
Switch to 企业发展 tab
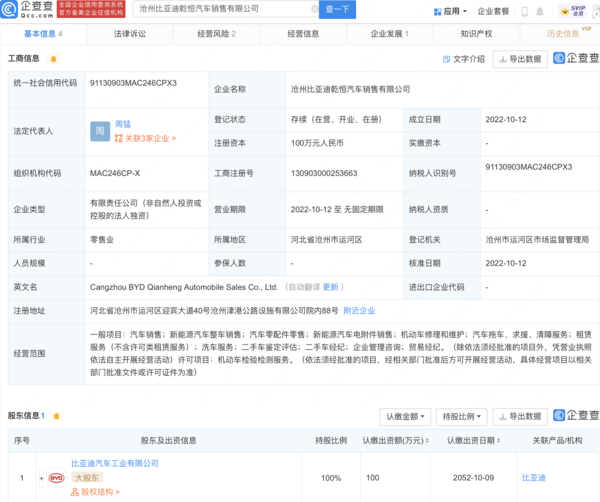pos(390,34)
